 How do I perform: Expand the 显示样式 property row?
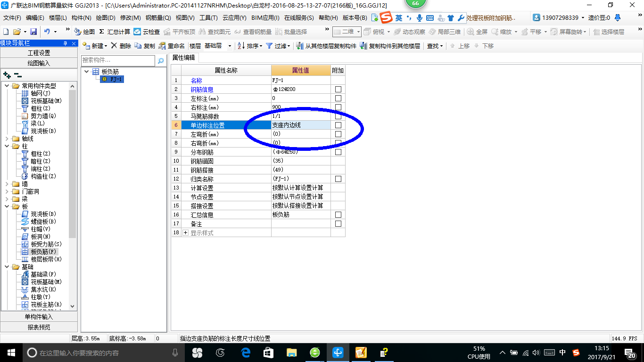(x=185, y=233)
